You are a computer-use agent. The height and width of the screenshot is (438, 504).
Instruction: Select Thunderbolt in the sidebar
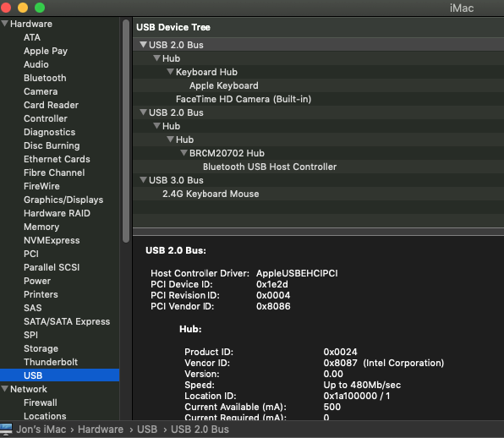[x=51, y=362]
